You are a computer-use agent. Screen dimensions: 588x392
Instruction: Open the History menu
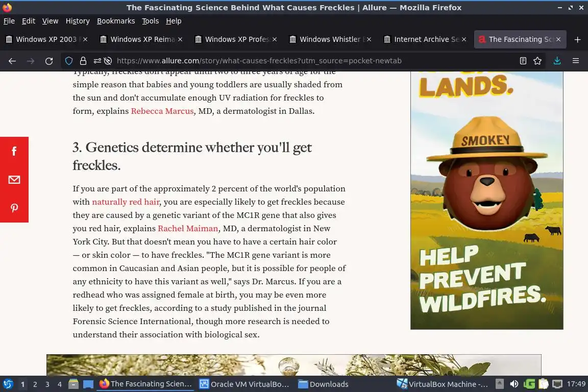[x=78, y=21]
